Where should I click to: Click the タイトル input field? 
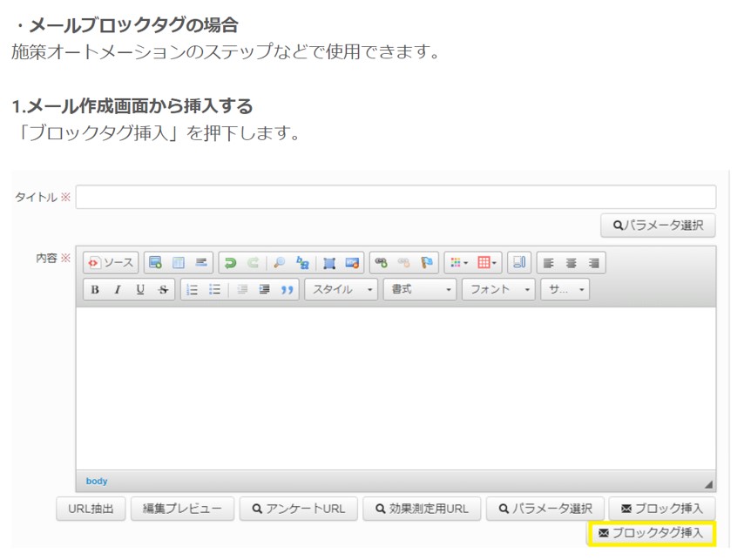point(396,198)
